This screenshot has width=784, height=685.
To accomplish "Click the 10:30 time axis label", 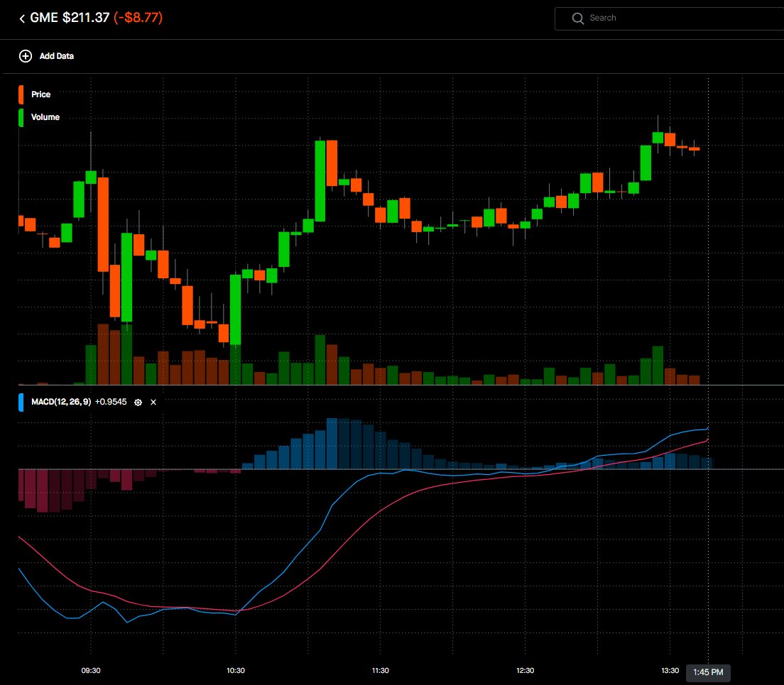I will coord(236,671).
